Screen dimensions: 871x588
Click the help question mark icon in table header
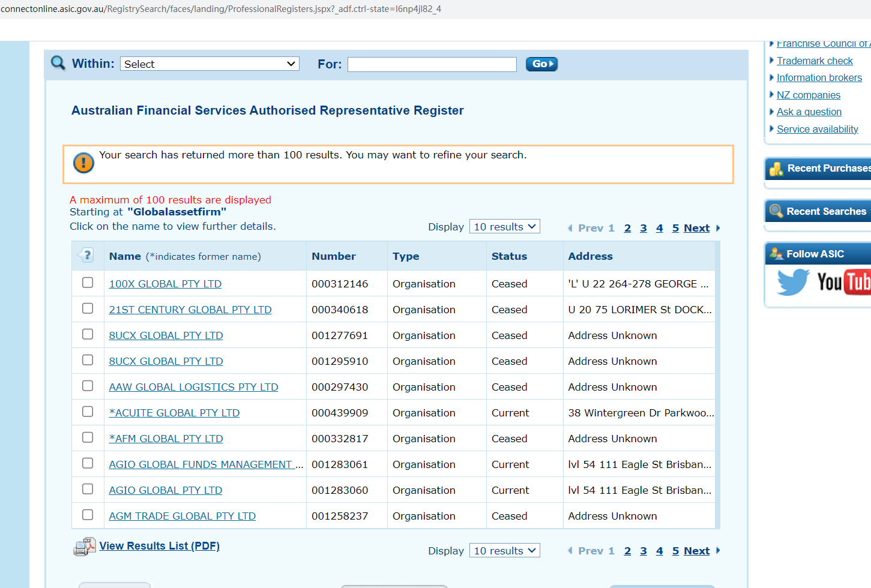click(x=87, y=256)
